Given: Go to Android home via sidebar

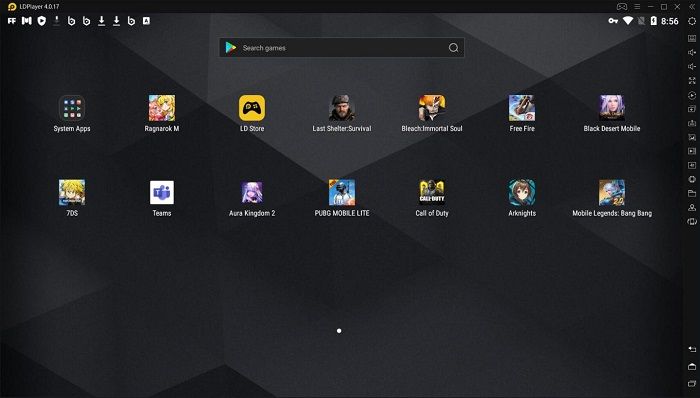Looking at the screenshot, I should tap(692, 366).
